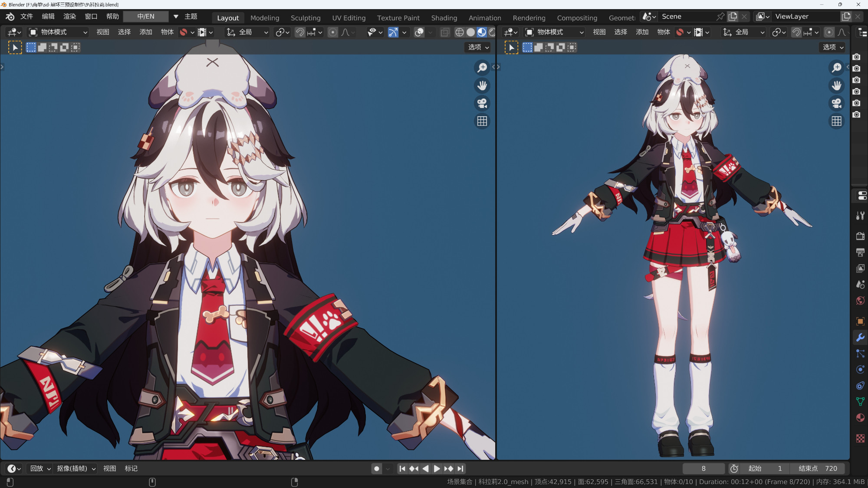Click the current frame field showing 8

[703, 468]
